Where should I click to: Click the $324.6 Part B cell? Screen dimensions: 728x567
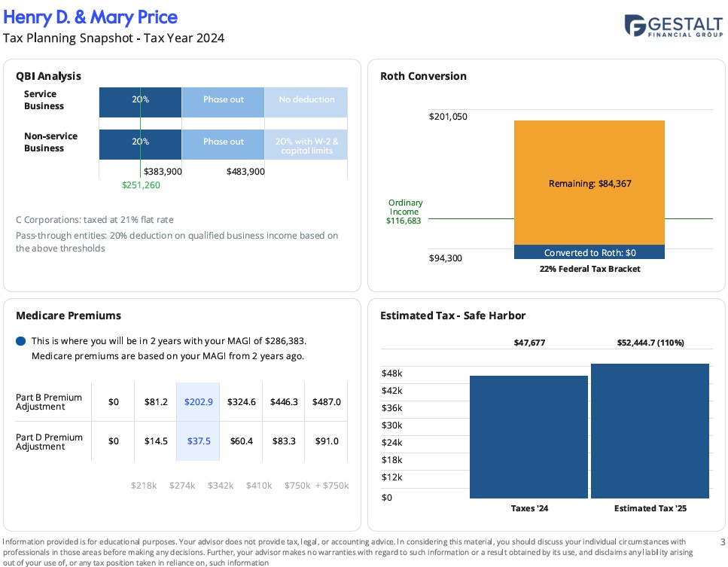click(242, 402)
